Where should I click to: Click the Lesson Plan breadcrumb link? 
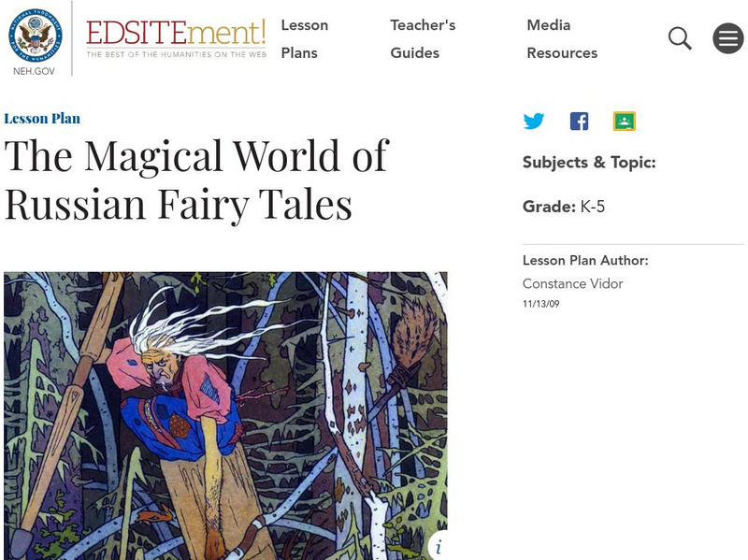(42, 119)
